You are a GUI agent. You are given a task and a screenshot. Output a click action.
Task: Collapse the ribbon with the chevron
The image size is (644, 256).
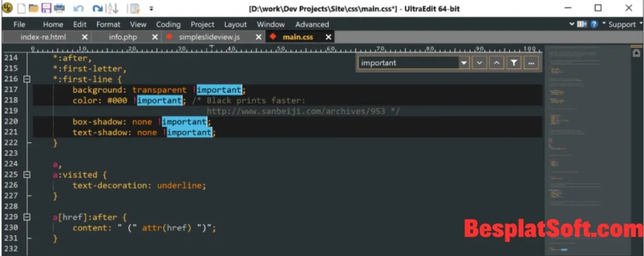tap(572, 25)
